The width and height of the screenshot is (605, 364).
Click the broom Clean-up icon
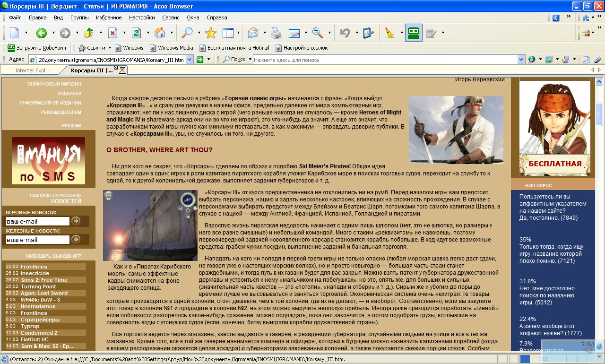click(390, 33)
